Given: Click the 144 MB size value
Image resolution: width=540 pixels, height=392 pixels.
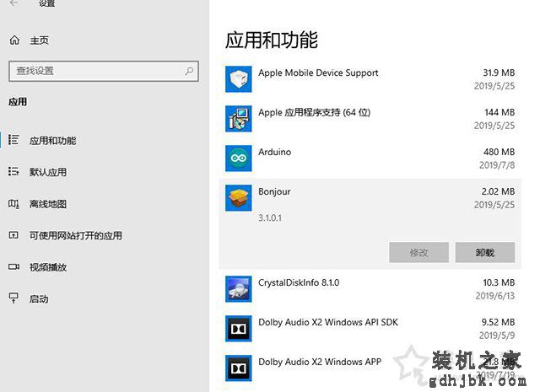Looking at the screenshot, I should coord(499,112).
